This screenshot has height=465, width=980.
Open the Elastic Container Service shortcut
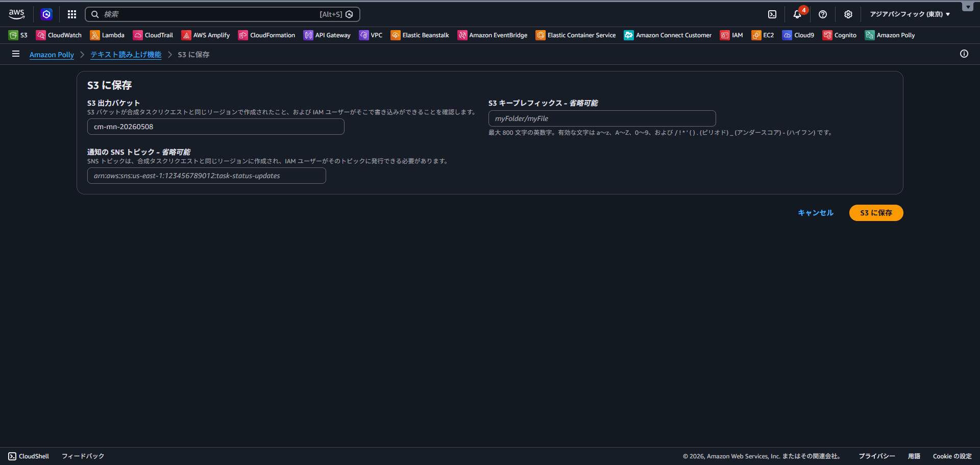(x=576, y=35)
